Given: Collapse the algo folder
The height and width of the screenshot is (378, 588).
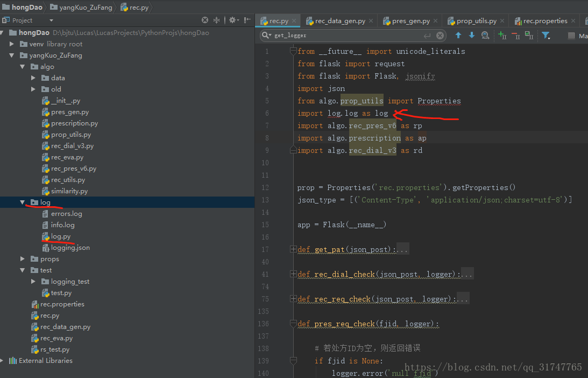Looking at the screenshot, I should (x=22, y=66).
